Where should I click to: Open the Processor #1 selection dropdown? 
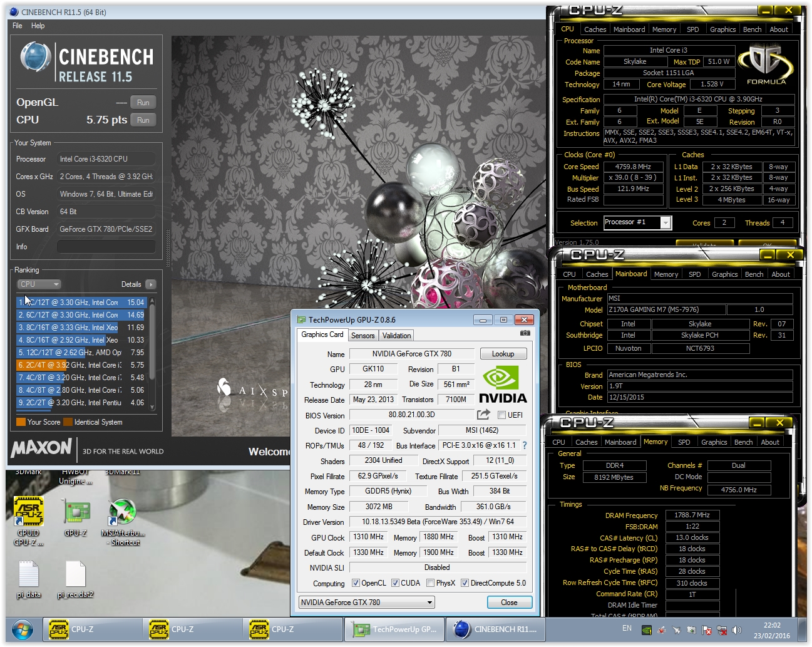[637, 222]
